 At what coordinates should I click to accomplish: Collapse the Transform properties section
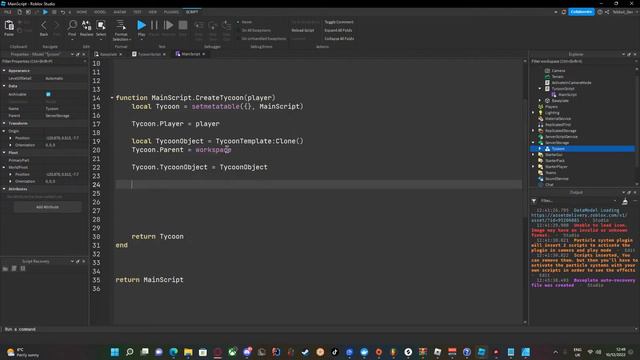click(4, 123)
